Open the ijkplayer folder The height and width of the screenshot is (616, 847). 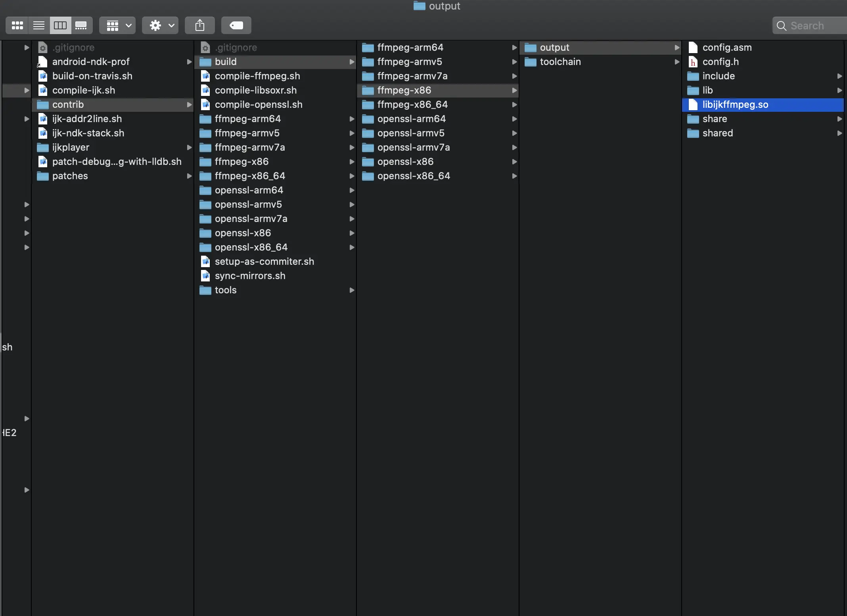point(113,147)
